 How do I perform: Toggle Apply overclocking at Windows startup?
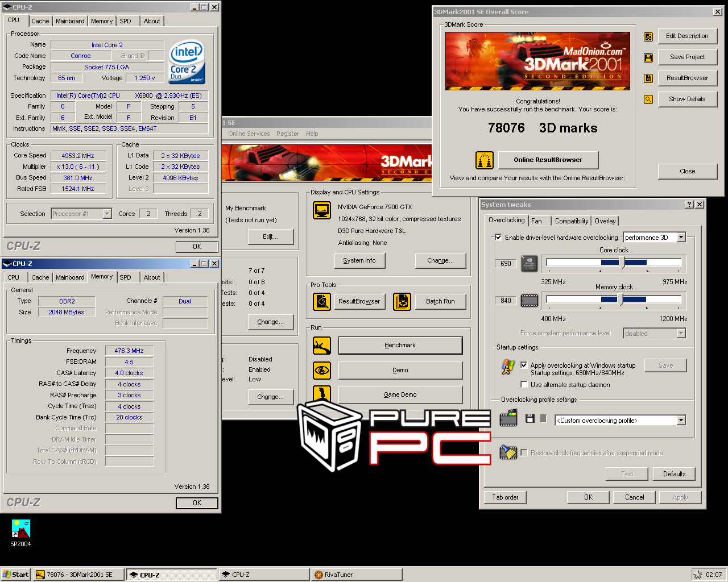pos(524,365)
